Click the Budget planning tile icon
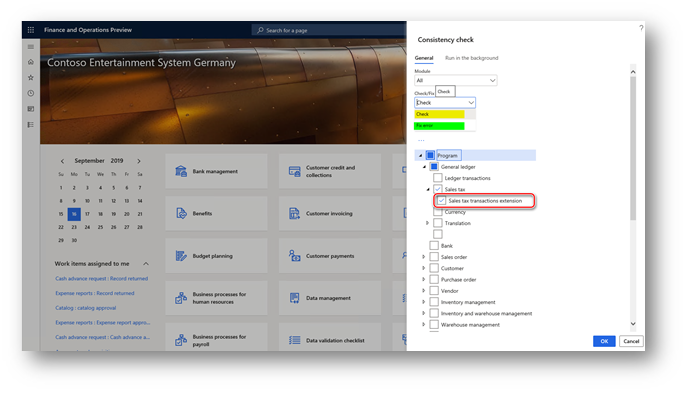Viewport: 687px width, 393px height. coord(181,256)
